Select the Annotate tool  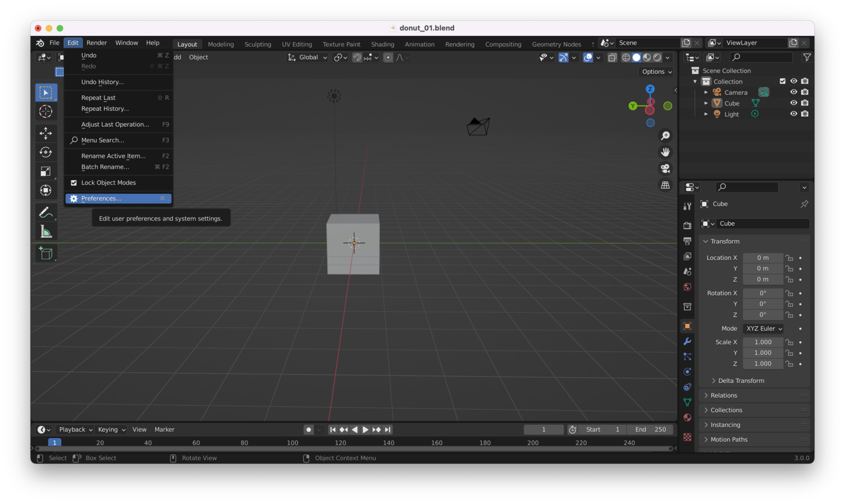46,212
